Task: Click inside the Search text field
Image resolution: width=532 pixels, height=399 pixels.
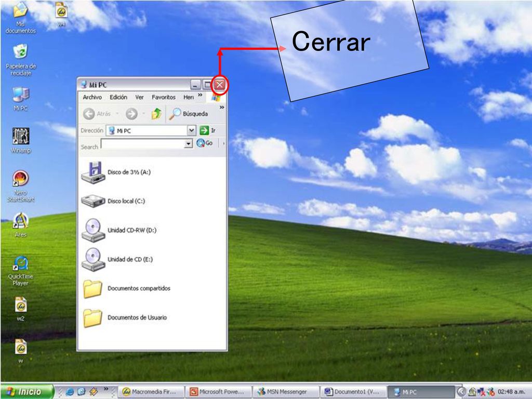Action: [x=143, y=144]
